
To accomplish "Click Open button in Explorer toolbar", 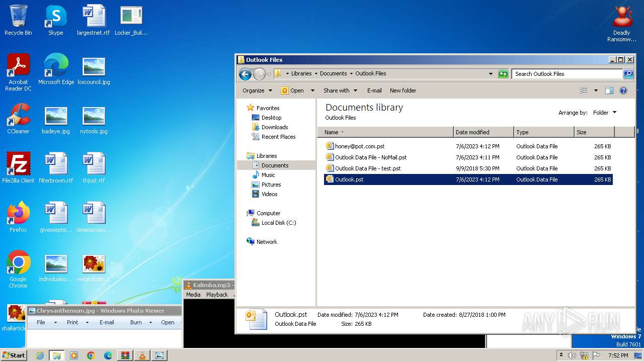I will pyautogui.click(x=293, y=90).
